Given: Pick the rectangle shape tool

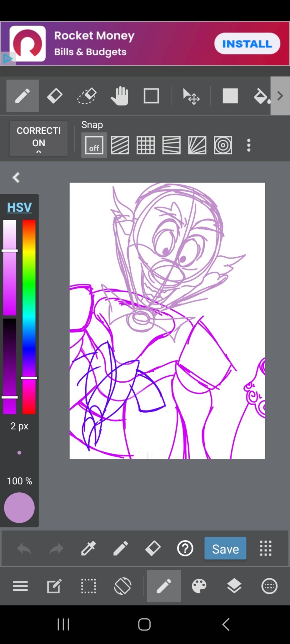Looking at the screenshot, I should pyautogui.click(x=151, y=96).
